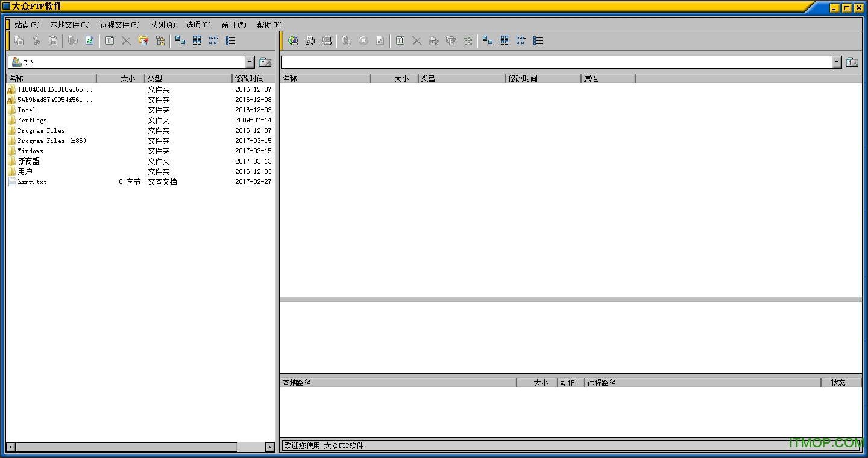This screenshot has width=868, height=458.
Task: Click the Copy icon in local toolbar
Action: (19, 40)
